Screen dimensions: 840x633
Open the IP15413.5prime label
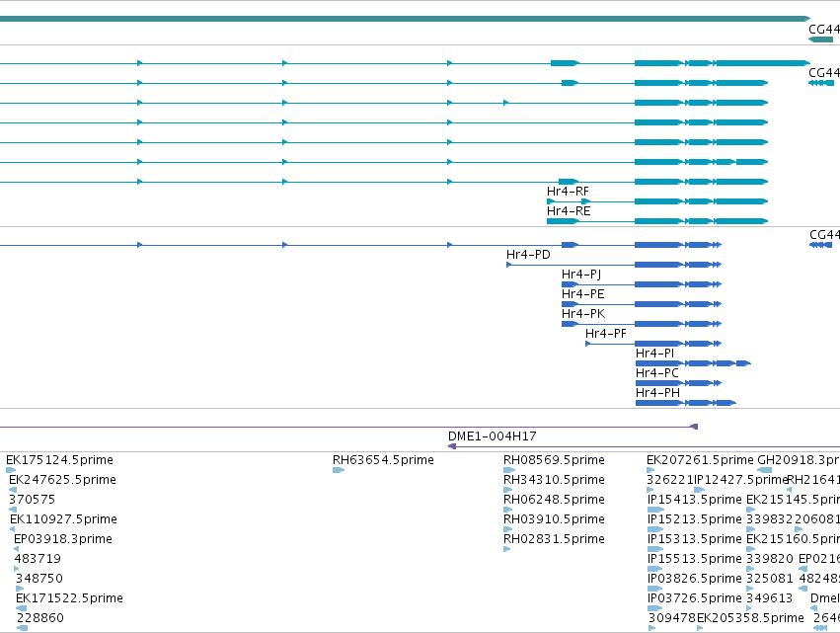coord(694,500)
